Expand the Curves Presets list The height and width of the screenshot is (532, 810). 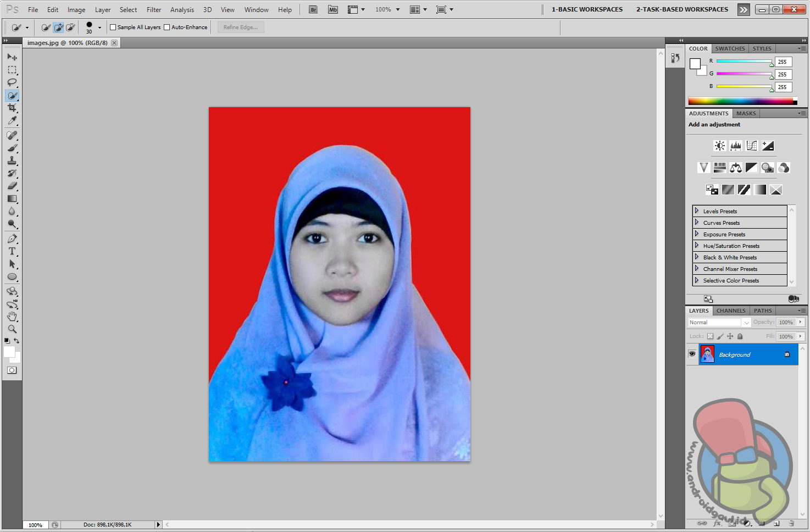pyautogui.click(x=697, y=223)
